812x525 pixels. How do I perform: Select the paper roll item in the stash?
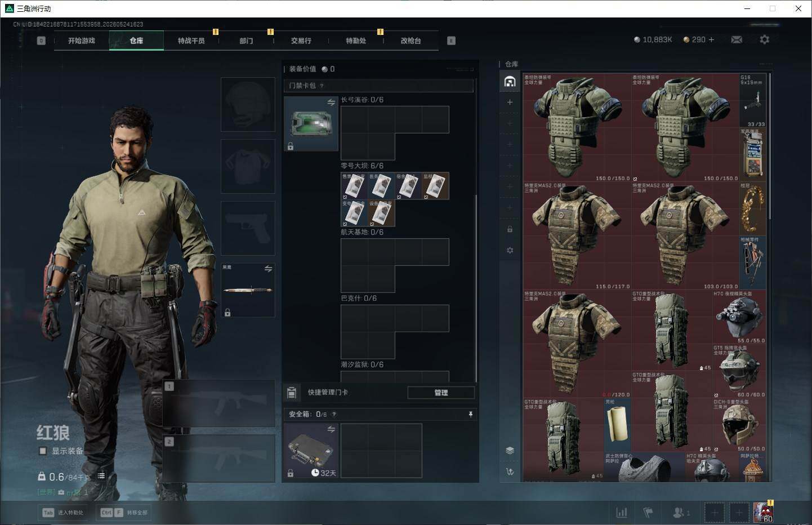pos(618,425)
